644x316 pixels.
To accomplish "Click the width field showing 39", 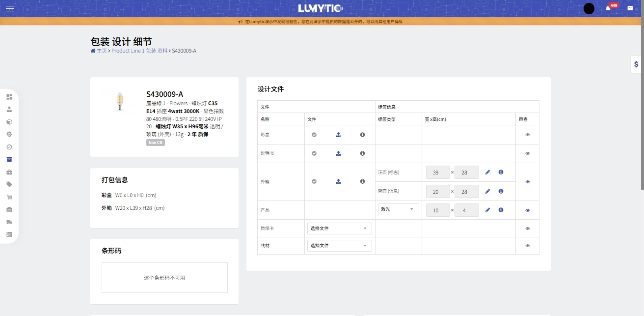I will pos(438,172).
